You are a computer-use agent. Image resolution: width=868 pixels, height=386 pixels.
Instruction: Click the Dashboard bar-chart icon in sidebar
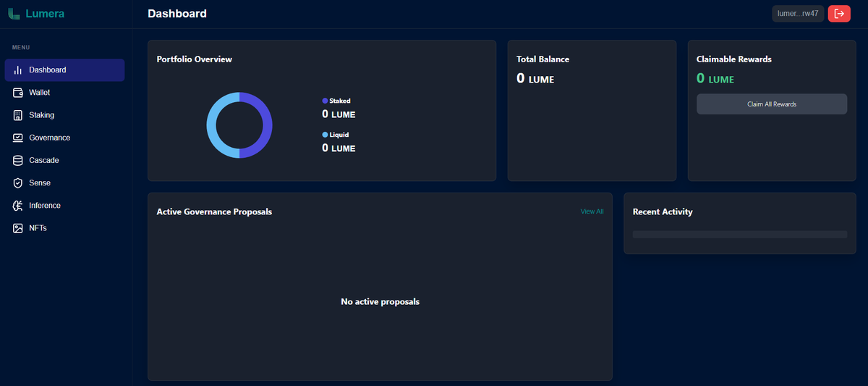coord(18,70)
